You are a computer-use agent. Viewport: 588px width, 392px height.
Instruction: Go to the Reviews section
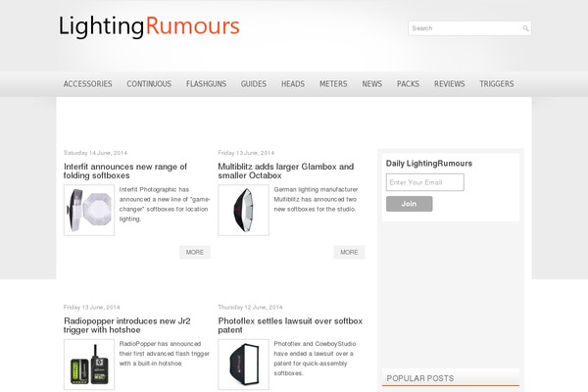click(x=449, y=84)
